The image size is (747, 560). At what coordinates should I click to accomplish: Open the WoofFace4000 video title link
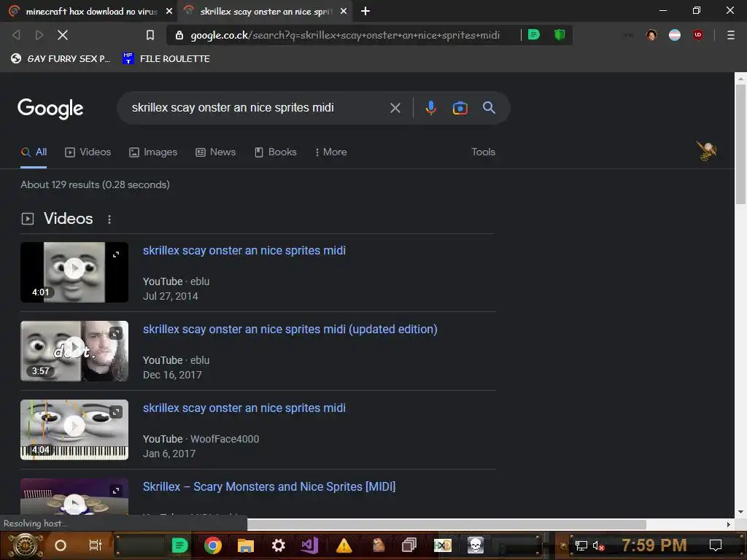point(244,408)
